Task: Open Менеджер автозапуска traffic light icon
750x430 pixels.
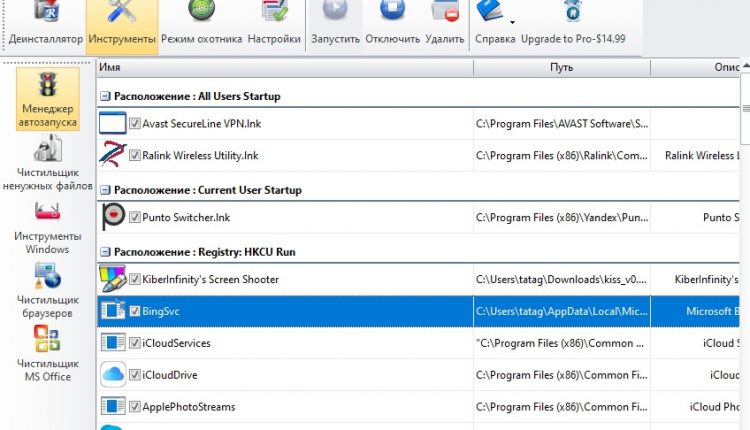Action: tap(48, 85)
